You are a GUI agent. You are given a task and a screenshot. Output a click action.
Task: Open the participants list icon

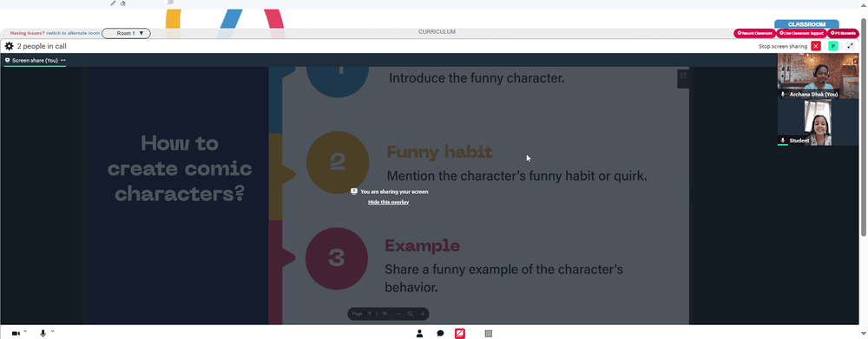[419, 334]
